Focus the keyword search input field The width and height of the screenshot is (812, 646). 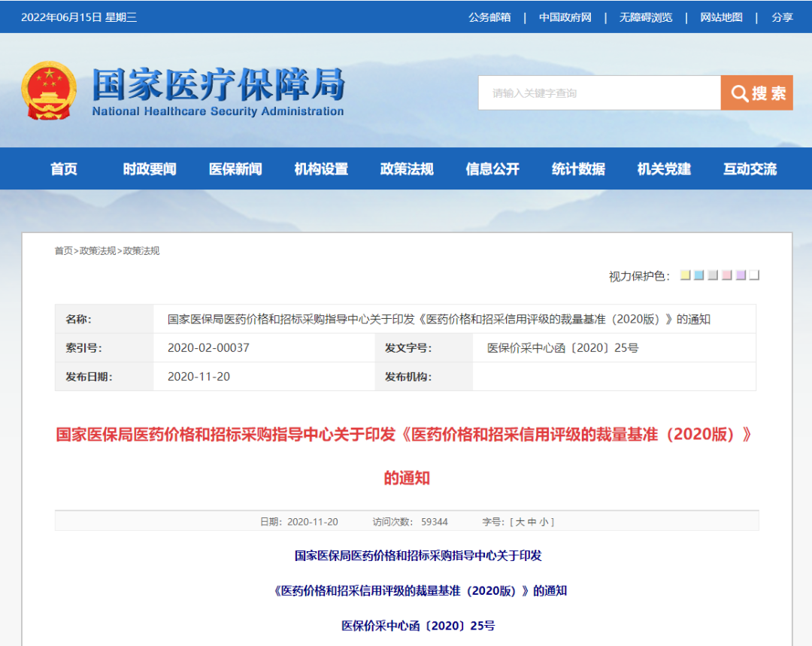pos(599,93)
